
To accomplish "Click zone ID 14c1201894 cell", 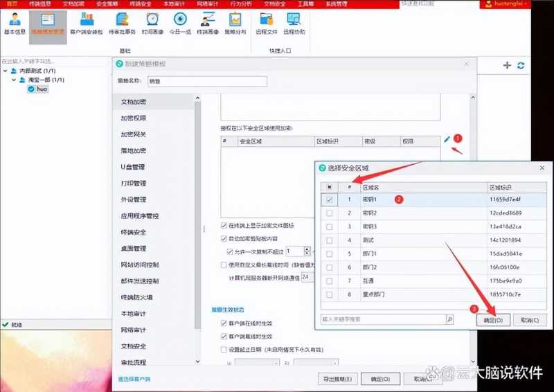I will pyautogui.click(x=517, y=240).
